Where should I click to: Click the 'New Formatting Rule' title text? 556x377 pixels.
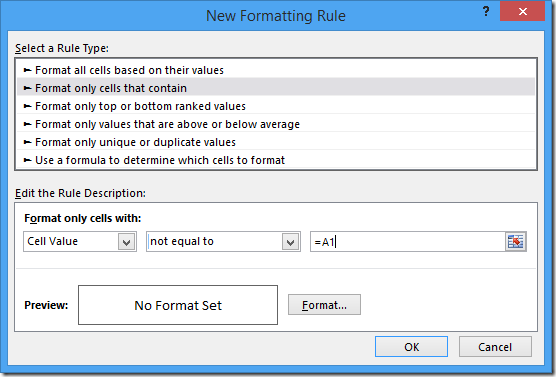276,16
